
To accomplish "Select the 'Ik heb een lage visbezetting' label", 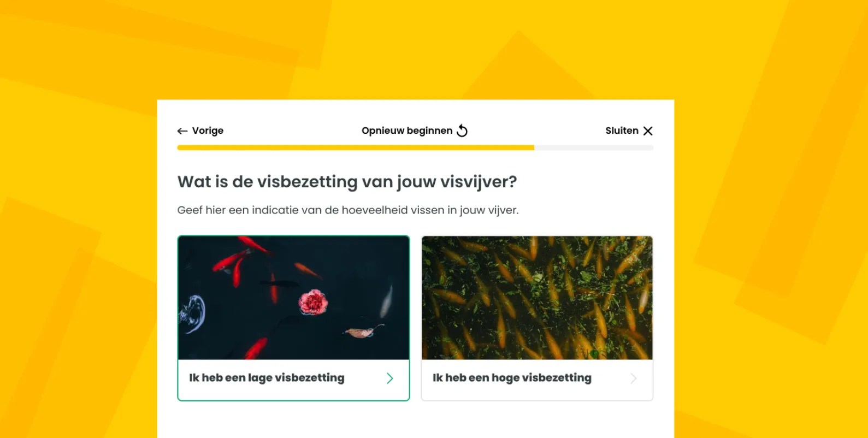I will (267, 378).
